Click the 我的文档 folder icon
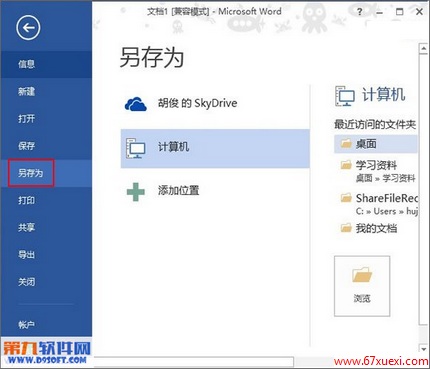This screenshot has width=430, height=369. [346, 228]
